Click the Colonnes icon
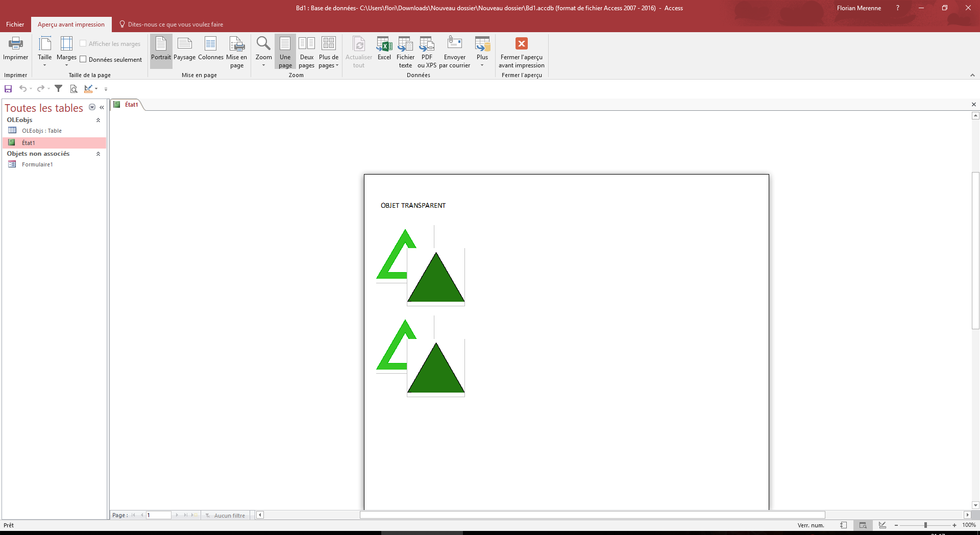 click(211, 49)
